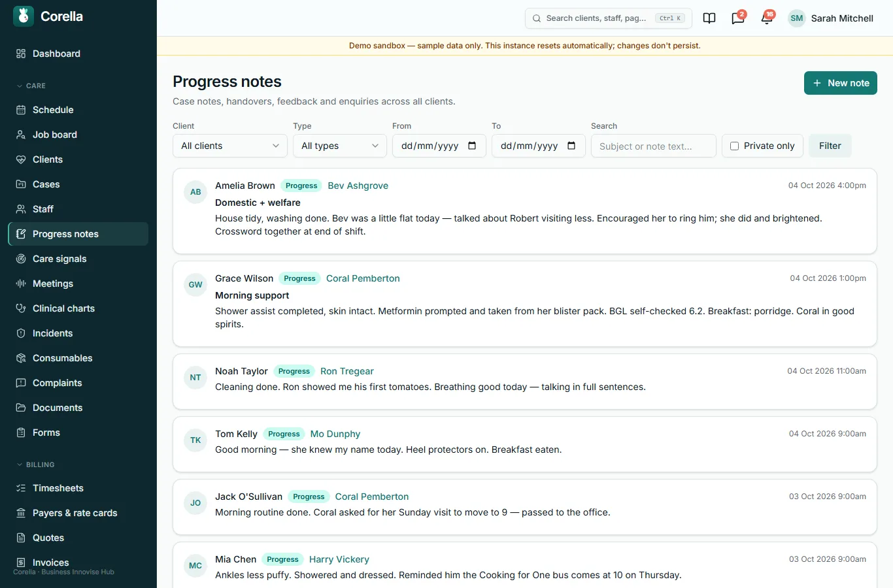The width and height of the screenshot is (893, 588).
Task: Tick the Private only checkbox
Action: pyautogui.click(x=734, y=146)
